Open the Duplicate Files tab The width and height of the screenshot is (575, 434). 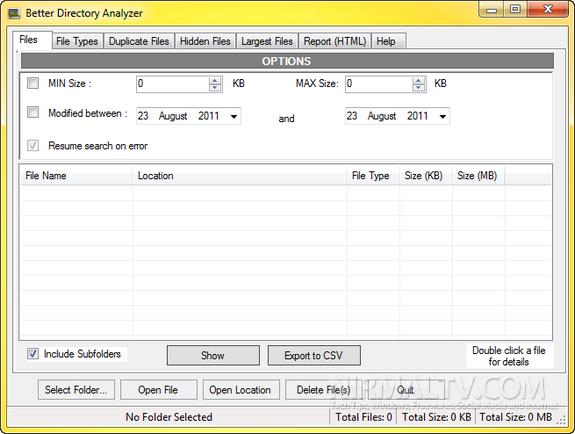point(139,41)
